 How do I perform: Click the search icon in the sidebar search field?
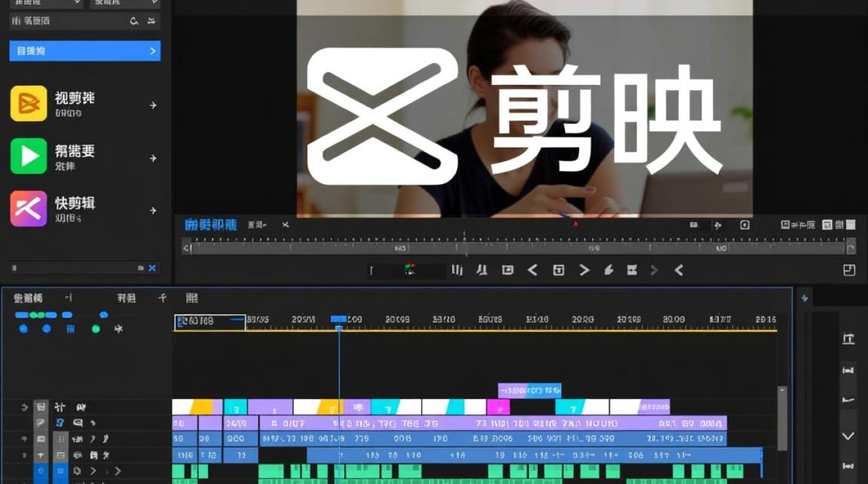pos(134,21)
